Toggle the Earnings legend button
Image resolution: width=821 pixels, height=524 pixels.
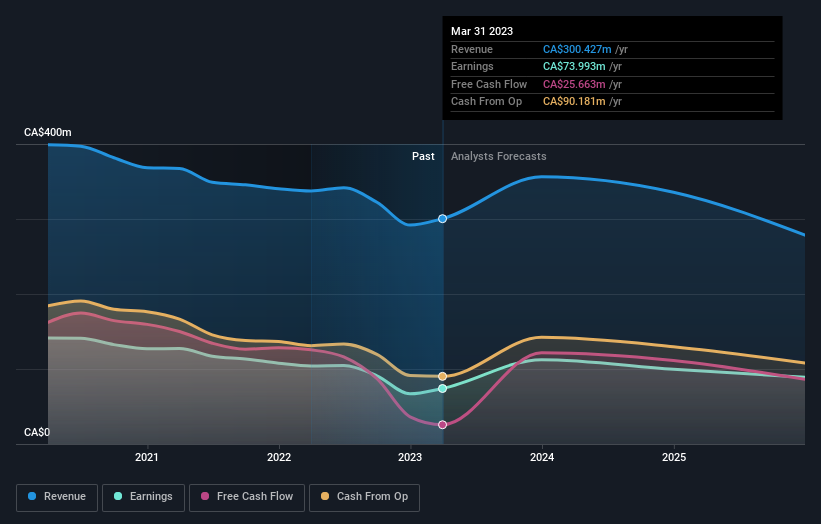[143, 497]
